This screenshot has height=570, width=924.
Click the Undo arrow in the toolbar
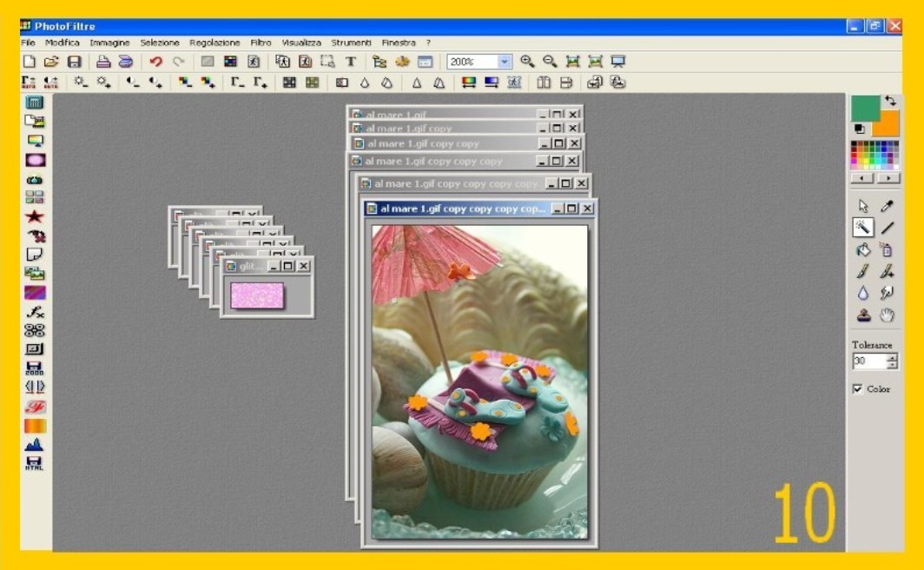tap(155, 62)
